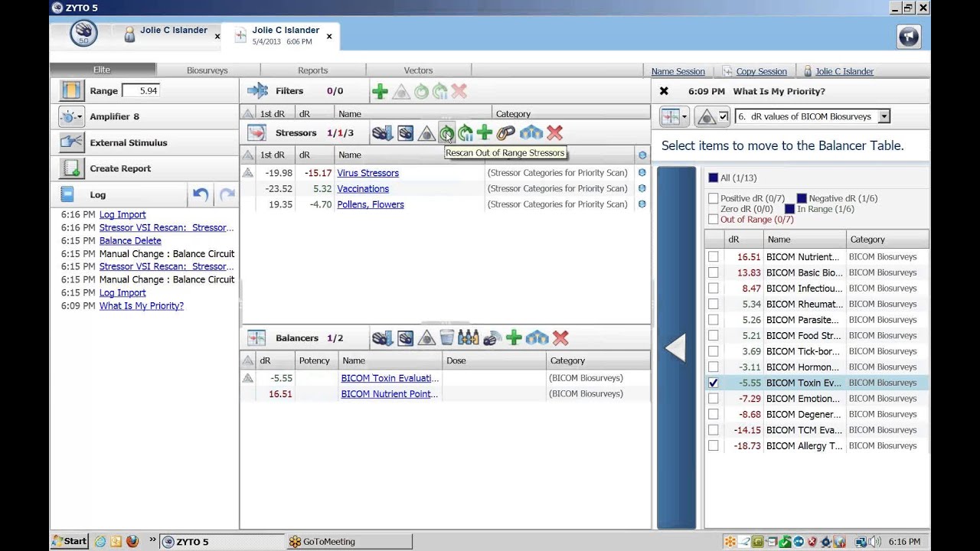Click the ZYTO hand logo button
980x551 pixels.
tap(83, 34)
